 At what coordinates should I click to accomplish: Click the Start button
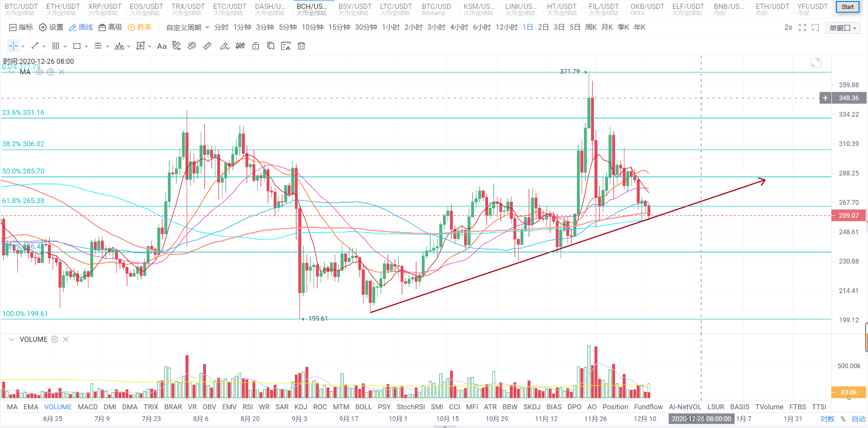click(x=847, y=7)
